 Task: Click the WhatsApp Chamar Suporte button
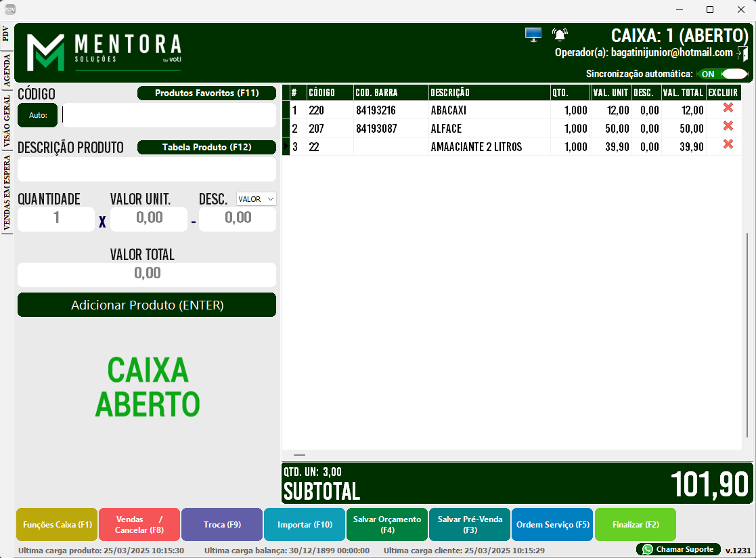(677, 549)
